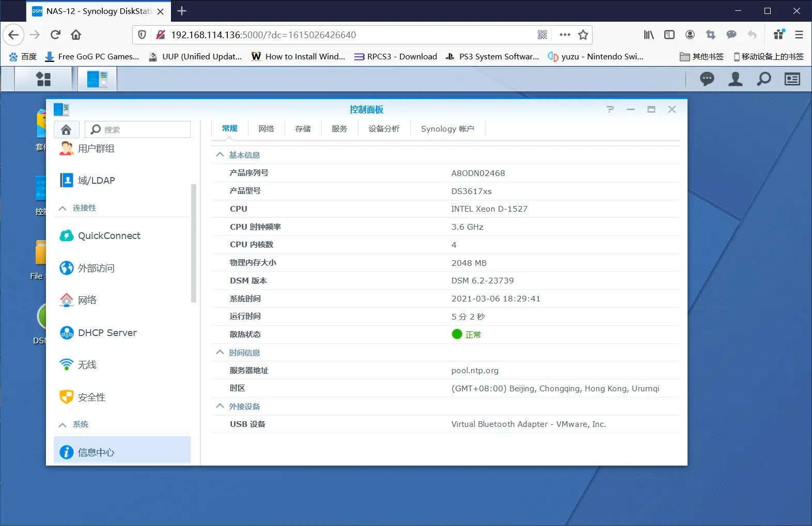Collapse the 外接设备 section
The image size is (812, 526).
[x=220, y=406]
